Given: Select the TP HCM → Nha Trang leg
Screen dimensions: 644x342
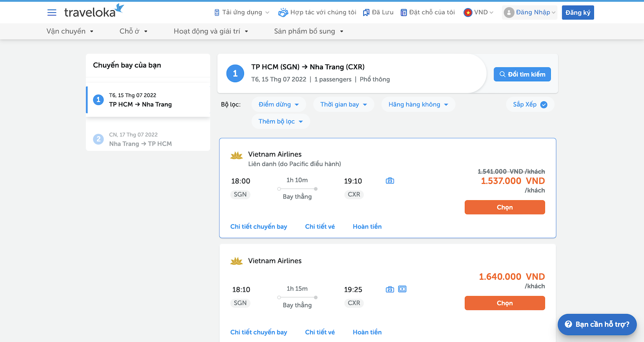Looking at the screenshot, I should [148, 100].
